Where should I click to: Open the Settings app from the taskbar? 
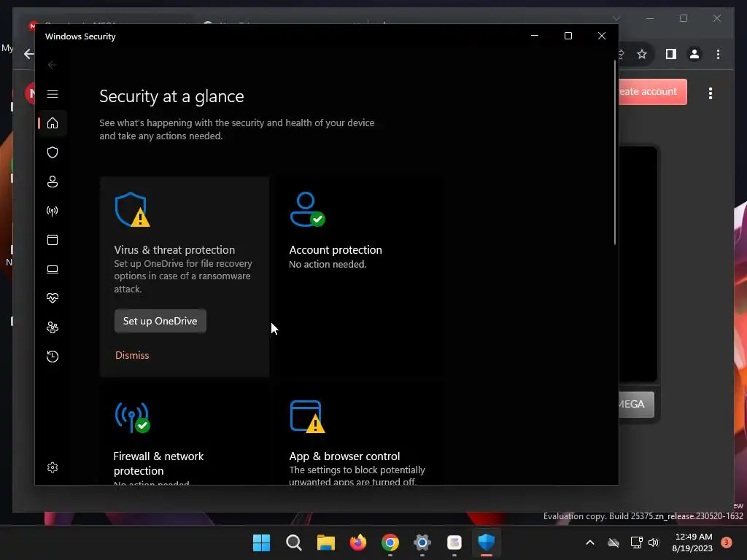pyautogui.click(x=422, y=542)
